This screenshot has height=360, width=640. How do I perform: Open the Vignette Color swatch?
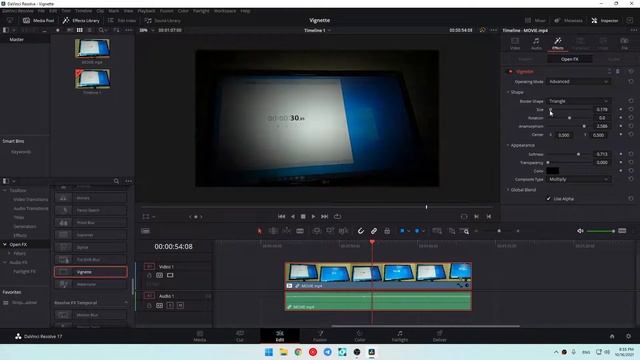[553, 171]
